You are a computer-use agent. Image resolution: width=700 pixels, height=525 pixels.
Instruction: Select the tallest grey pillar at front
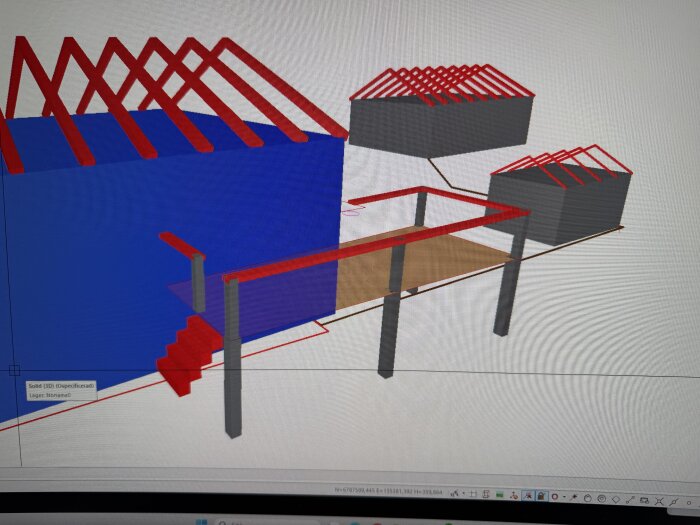[233, 357]
